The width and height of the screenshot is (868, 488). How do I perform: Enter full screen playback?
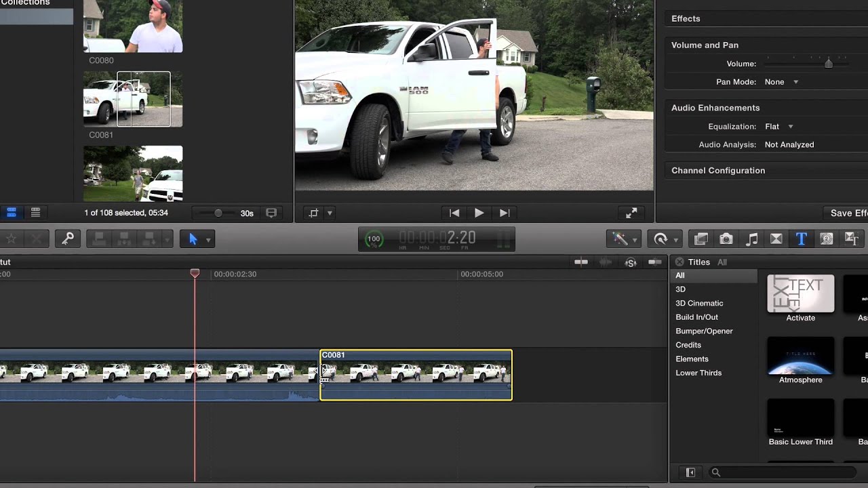[x=631, y=213]
